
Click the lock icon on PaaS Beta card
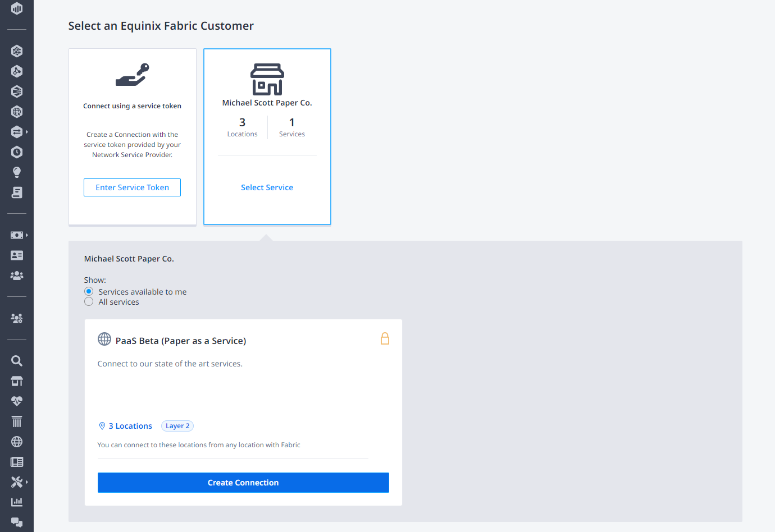click(385, 338)
